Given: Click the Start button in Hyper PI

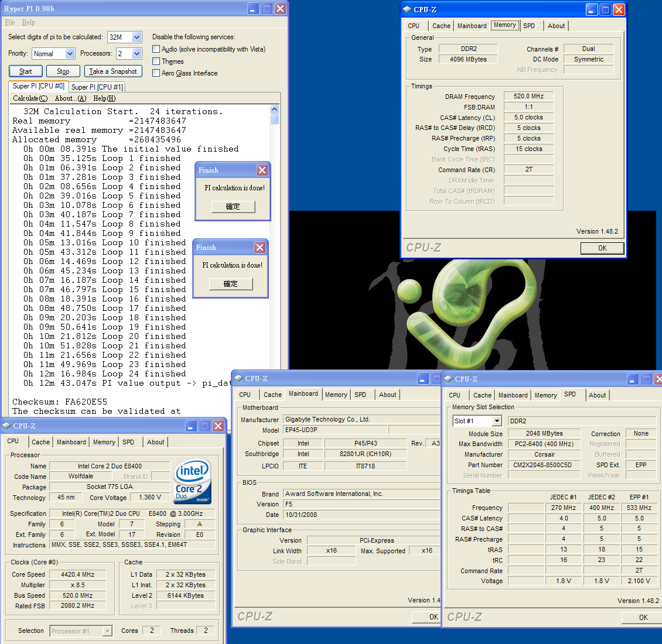Looking at the screenshot, I should coord(26,71).
